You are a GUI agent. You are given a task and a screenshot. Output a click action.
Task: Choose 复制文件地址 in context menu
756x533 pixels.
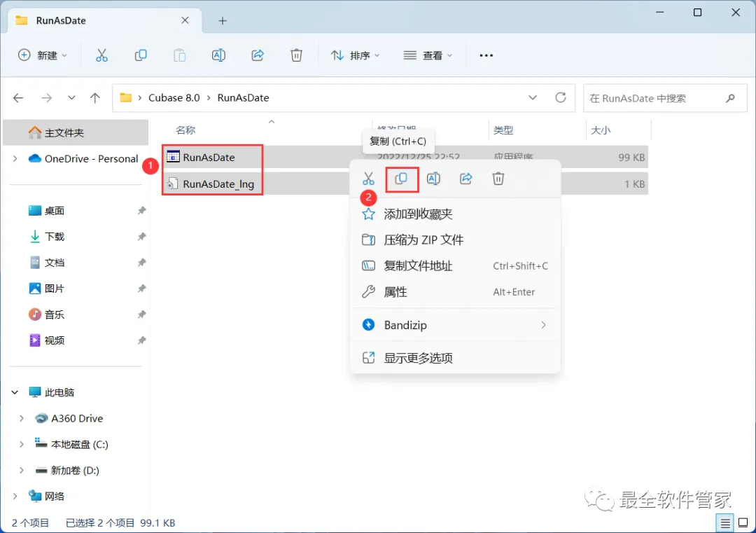click(455, 265)
